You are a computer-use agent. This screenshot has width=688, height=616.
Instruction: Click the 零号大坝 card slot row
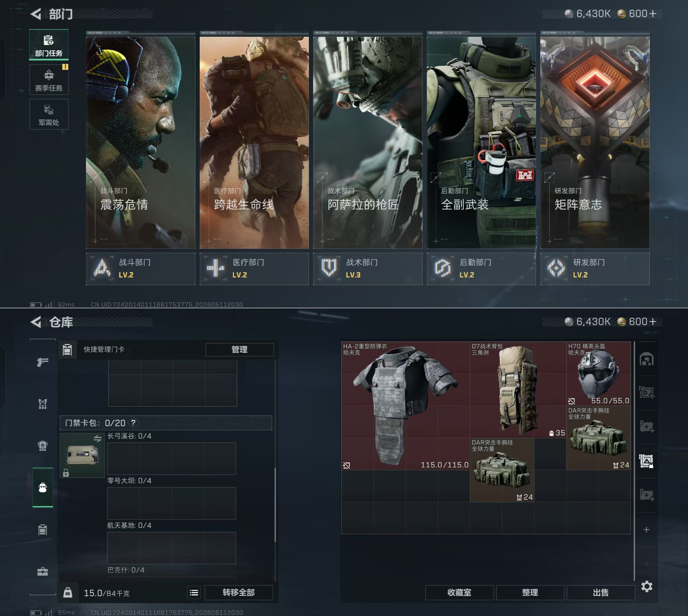[172, 503]
